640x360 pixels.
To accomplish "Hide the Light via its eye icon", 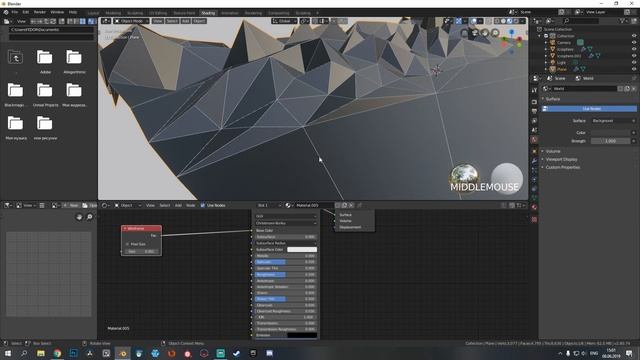I will click(x=634, y=62).
